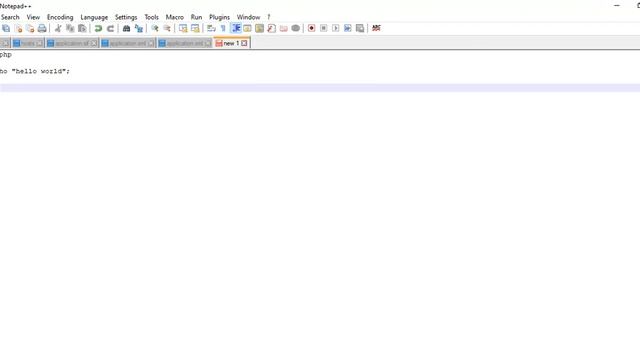This screenshot has width=640, height=360.
Task: Click the Zoom In toolbar icon
Action: [x=155, y=28]
